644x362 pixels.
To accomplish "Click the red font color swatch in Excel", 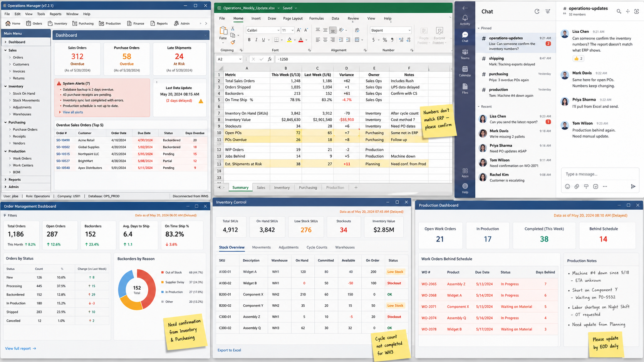I will 301,40.
